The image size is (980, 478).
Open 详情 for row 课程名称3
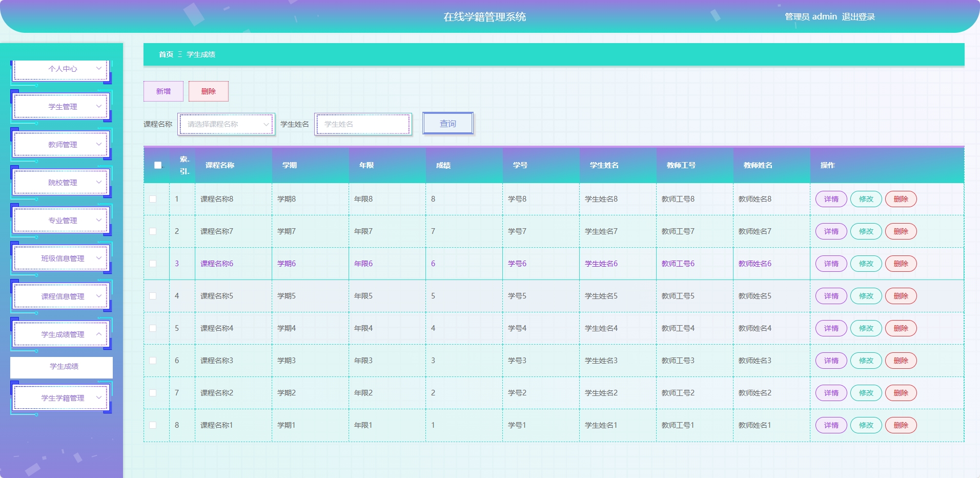tap(831, 361)
